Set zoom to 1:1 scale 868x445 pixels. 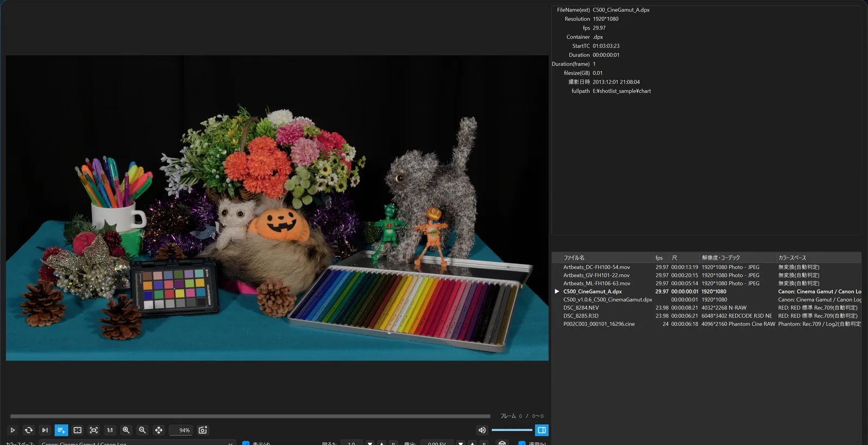(x=110, y=430)
